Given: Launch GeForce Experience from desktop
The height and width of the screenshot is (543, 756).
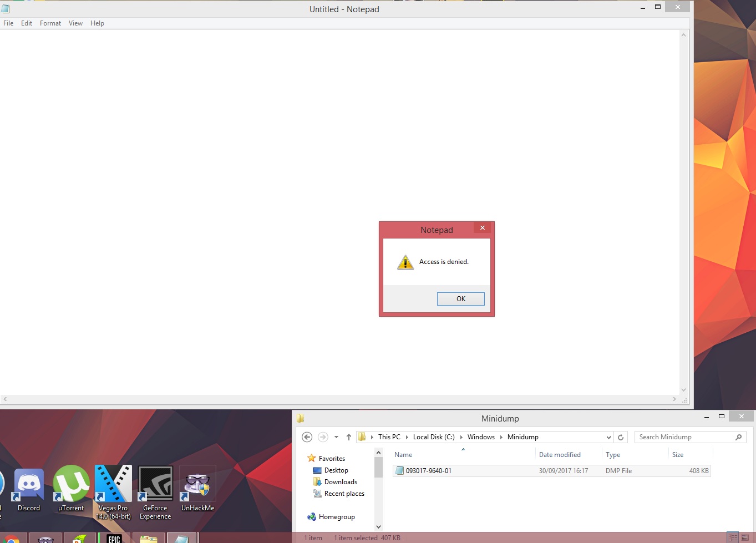Looking at the screenshot, I should [155, 492].
